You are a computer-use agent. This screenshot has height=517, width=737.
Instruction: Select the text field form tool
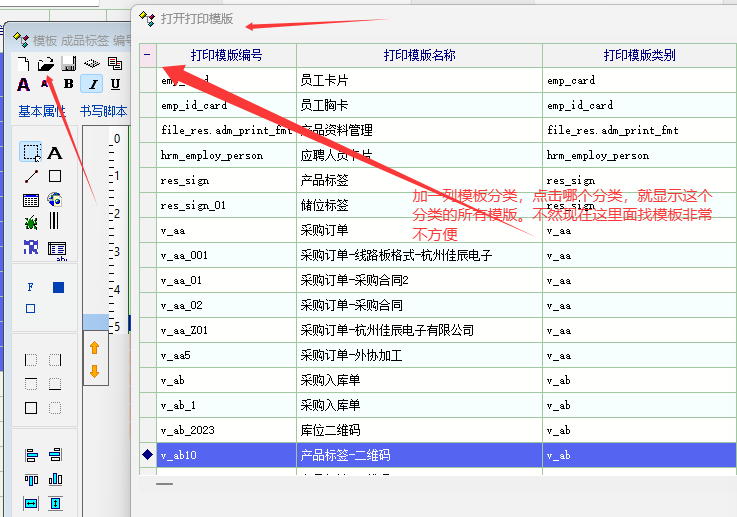click(x=57, y=249)
